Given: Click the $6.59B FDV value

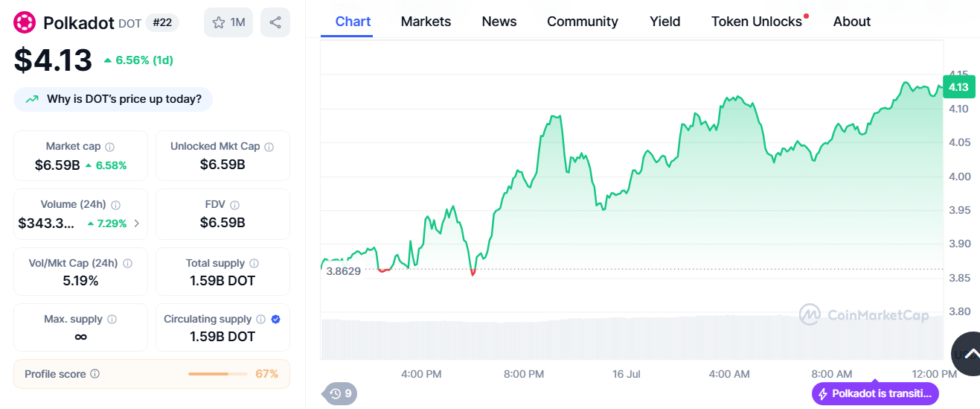Looking at the screenshot, I should pyautogui.click(x=222, y=223).
